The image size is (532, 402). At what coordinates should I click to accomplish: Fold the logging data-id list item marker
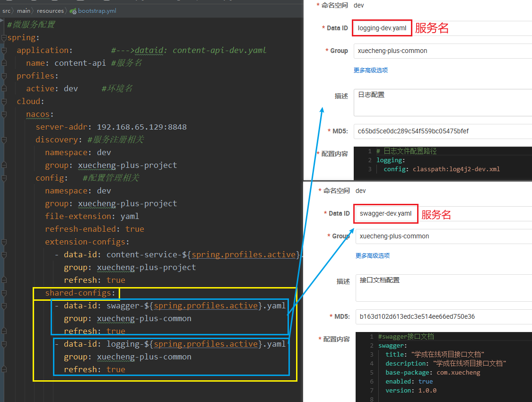coord(4,344)
